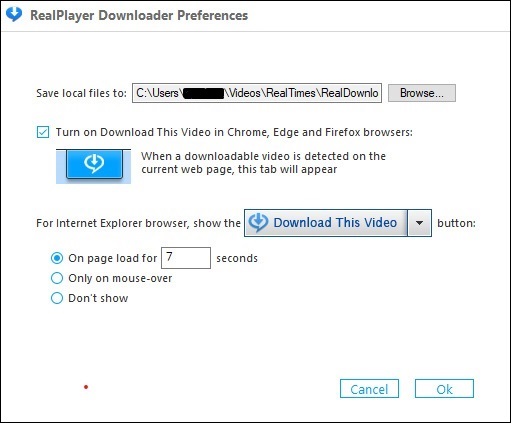Click the small red dot near the bottom left
This screenshot has height=423, width=511.
coord(86,387)
